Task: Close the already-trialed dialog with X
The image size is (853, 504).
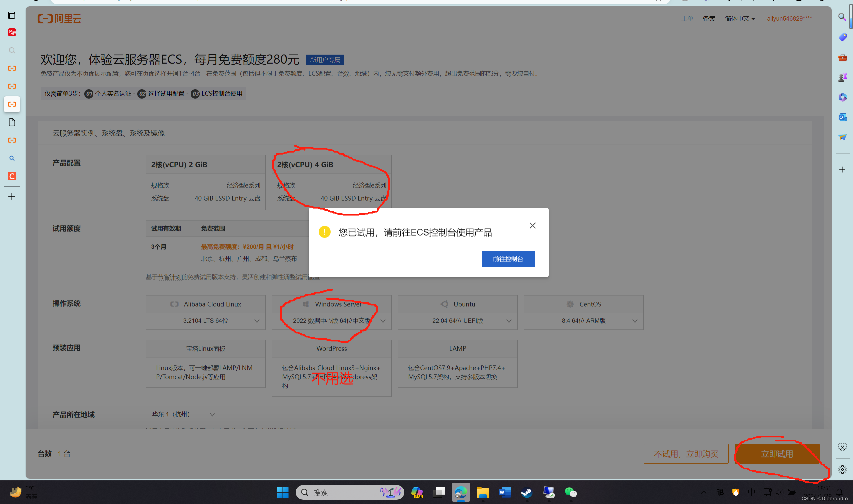Action: tap(532, 226)
